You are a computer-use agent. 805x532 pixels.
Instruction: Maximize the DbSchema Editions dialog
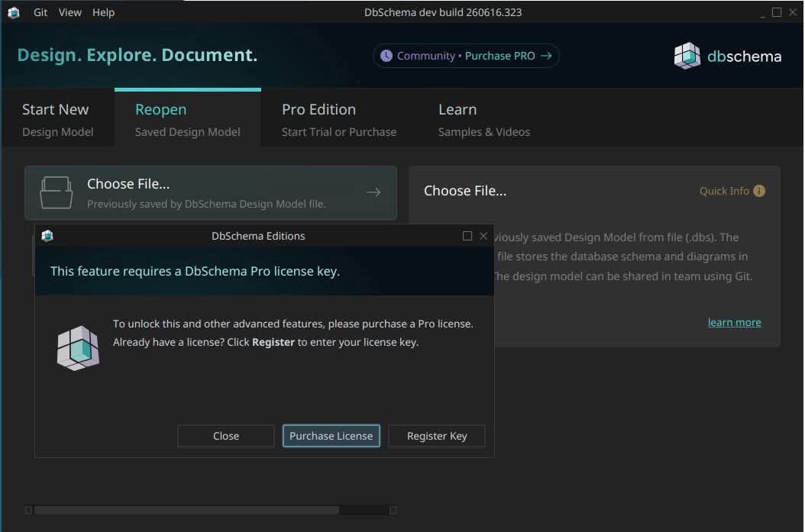click(467, 236)
